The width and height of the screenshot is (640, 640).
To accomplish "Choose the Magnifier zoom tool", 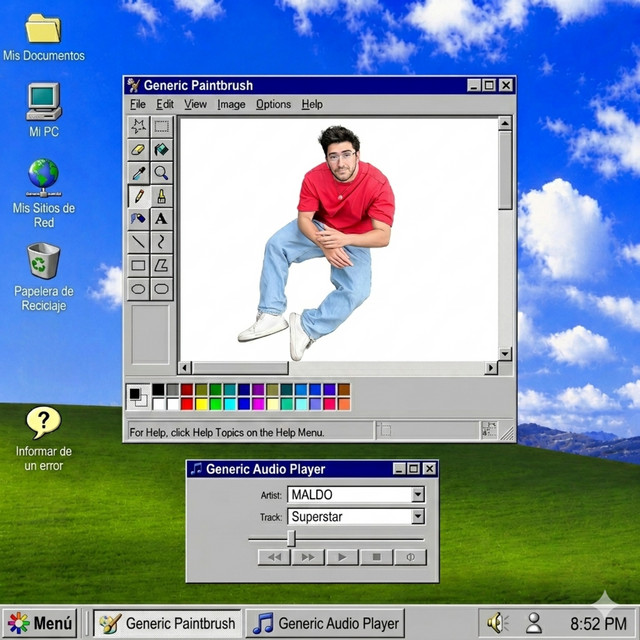I will (162, 173).
